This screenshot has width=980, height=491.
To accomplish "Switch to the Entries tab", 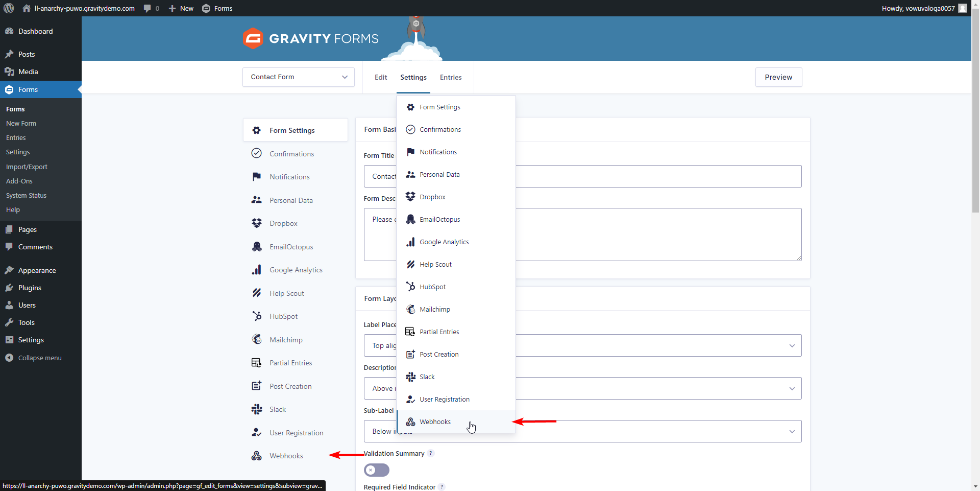I will point(451,77).
